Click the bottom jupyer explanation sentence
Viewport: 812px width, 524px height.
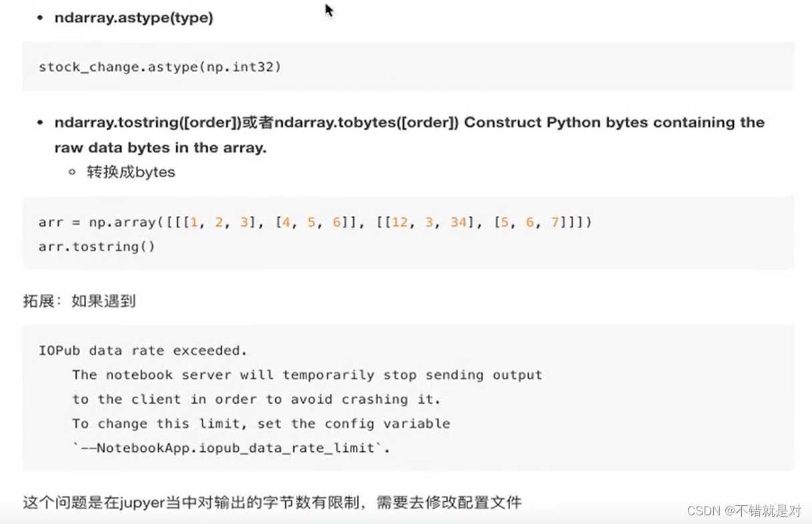(272, 501)
